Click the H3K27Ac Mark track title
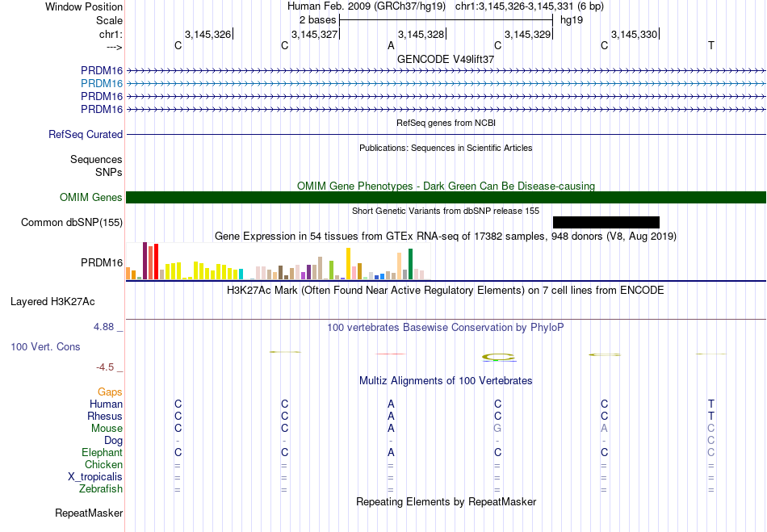The width and height of the screenshot is (767, 532). click(446, 290)
